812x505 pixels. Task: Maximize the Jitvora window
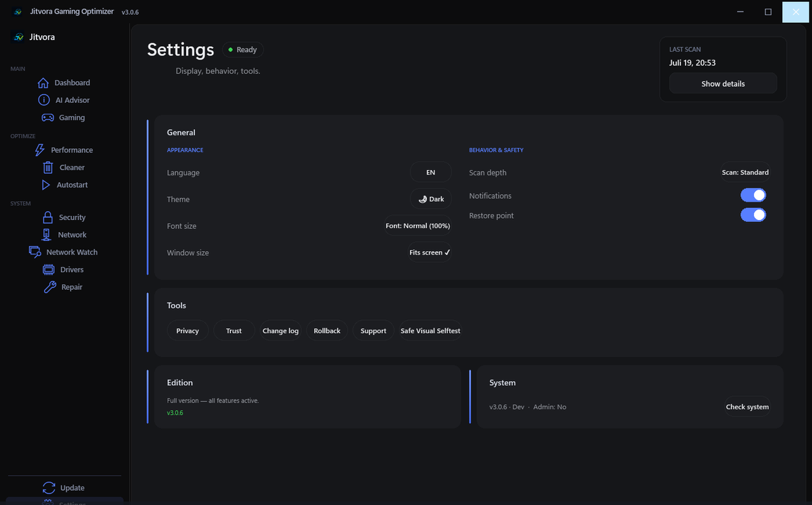(x=768, y=12)
